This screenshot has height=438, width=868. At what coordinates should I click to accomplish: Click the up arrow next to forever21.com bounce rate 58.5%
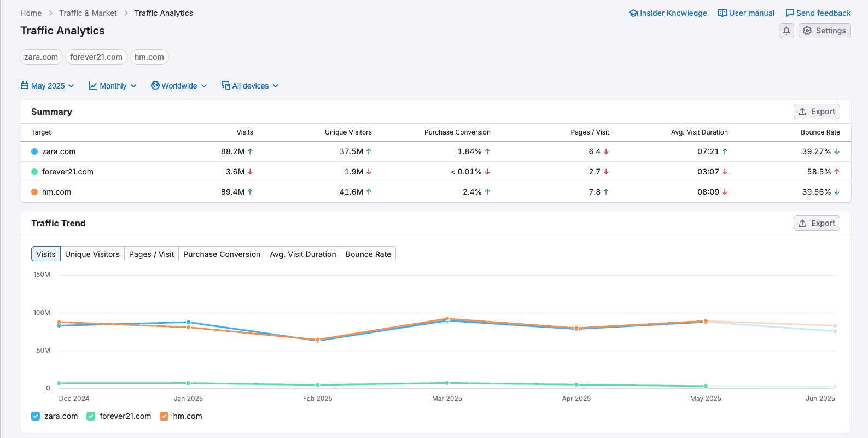point(837,172)
